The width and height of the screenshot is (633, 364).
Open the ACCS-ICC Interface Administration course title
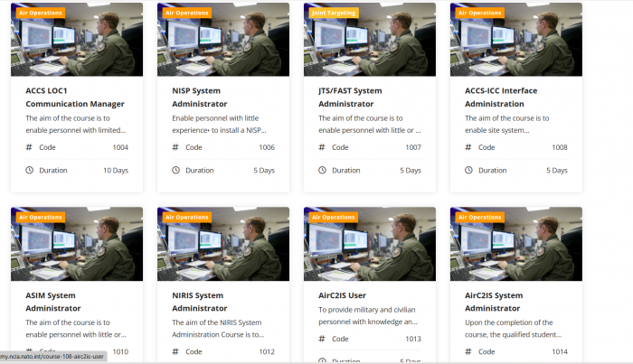click(501, 98)
